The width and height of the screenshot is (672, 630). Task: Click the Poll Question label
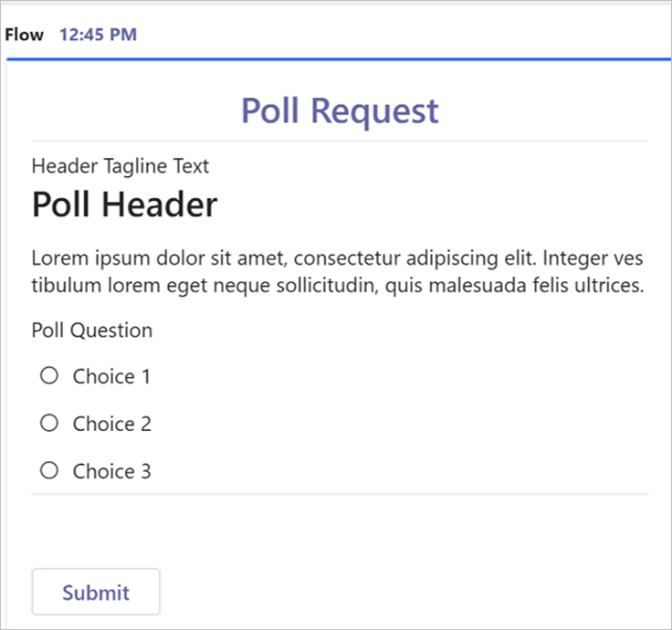91,331
